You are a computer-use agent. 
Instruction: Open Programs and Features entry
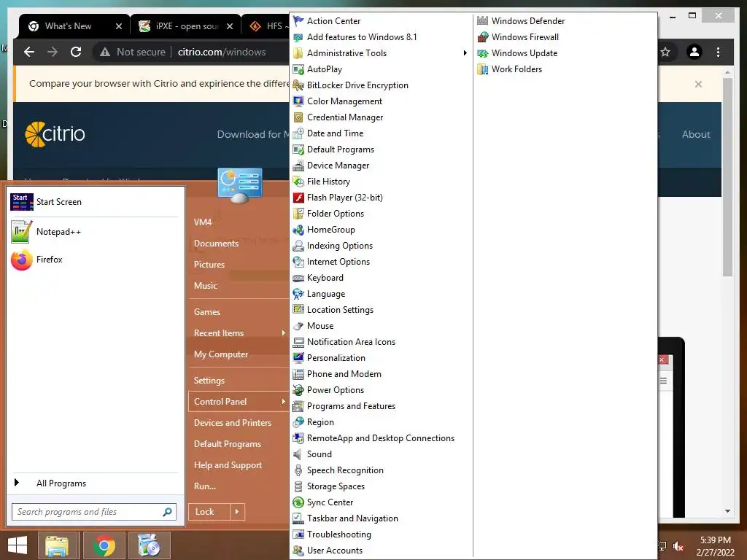click(351, 406)
